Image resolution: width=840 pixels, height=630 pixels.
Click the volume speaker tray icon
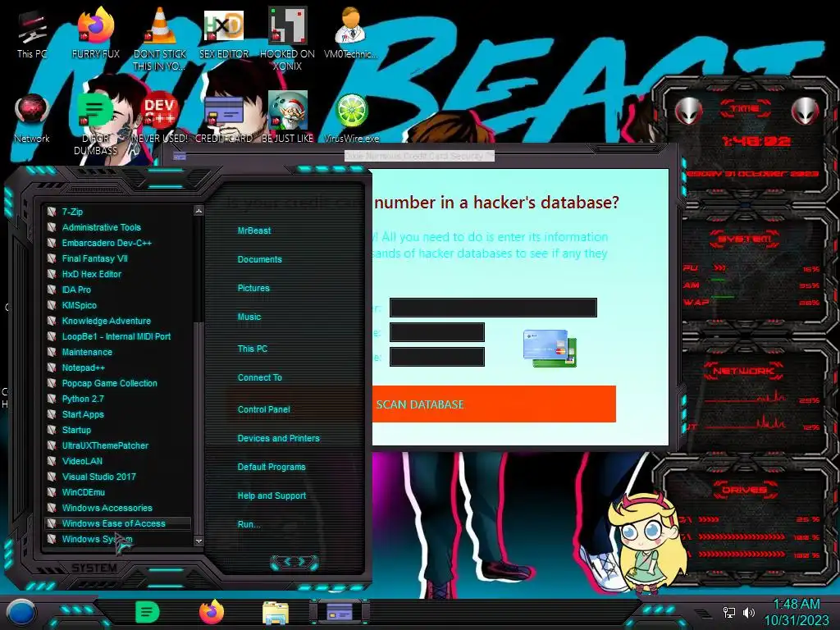pyautogui.click(x=748, y=612)
